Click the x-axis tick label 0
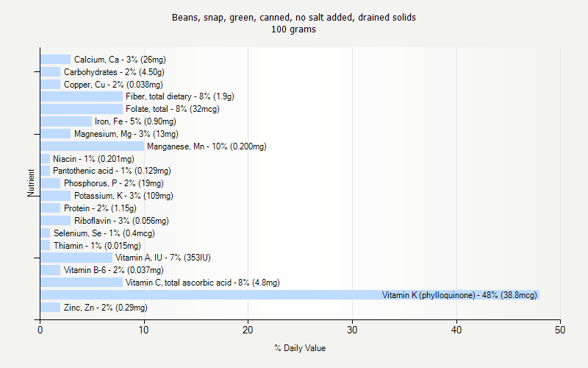The width and height of the screenshot is (588, 368). pos(40,330)
